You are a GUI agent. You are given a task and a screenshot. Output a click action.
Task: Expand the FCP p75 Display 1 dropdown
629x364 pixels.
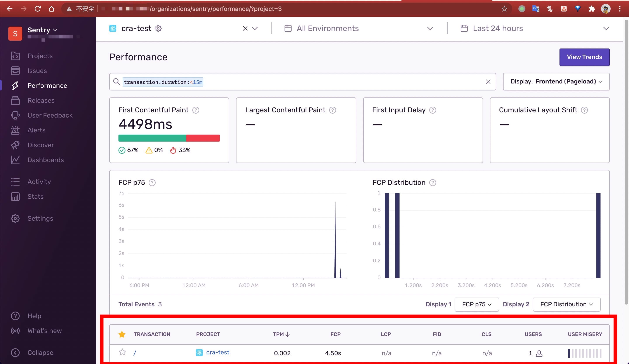tap(476, 304)
